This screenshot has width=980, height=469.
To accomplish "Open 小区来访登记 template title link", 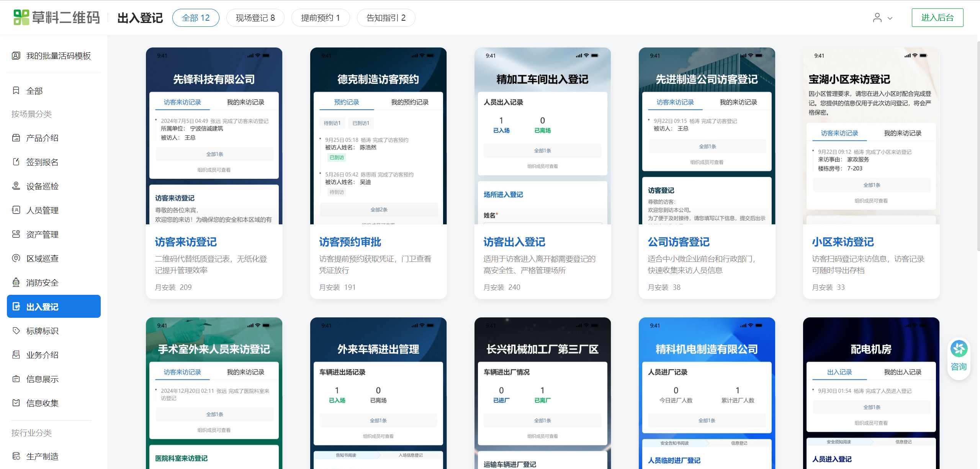I will [843, 242].
